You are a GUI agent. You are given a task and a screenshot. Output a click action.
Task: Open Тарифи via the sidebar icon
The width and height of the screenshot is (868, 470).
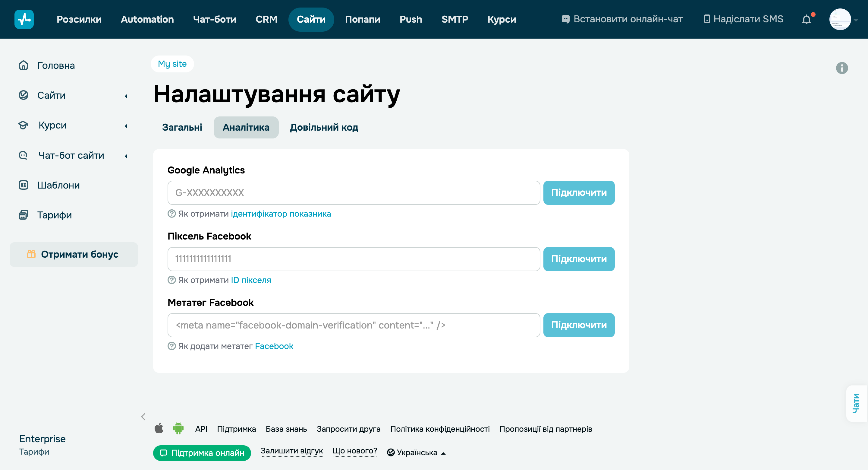[23, 215]
